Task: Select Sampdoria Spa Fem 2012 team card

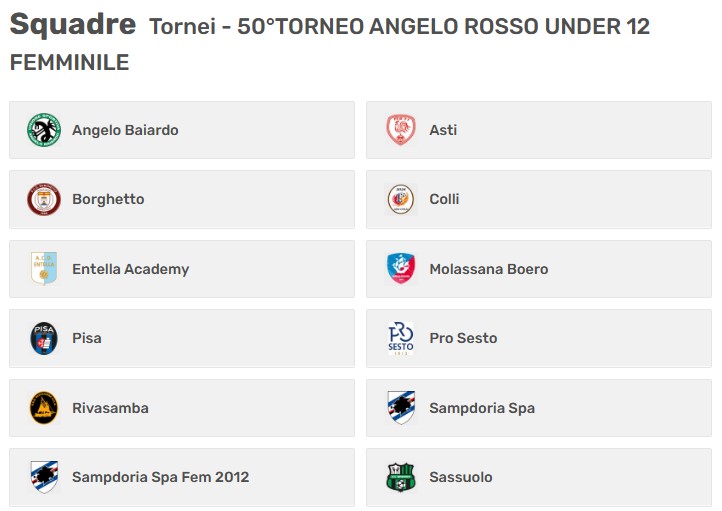Action: click(182, 477)
